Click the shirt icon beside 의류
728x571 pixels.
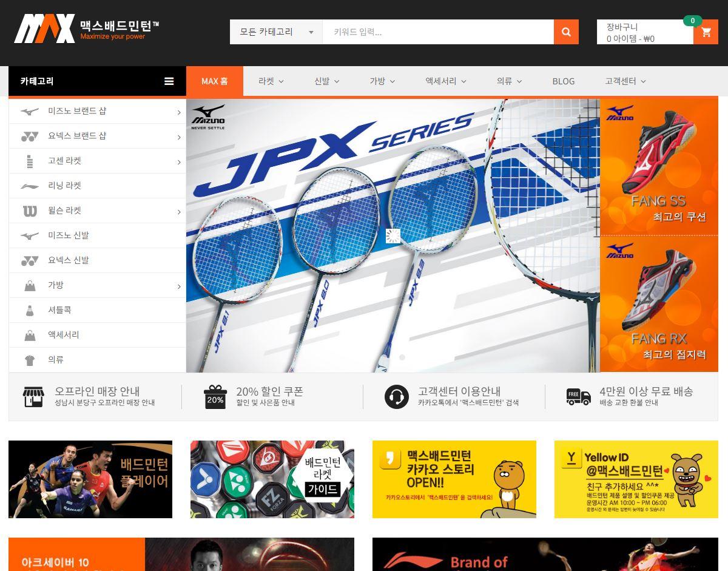coord(30,360)
